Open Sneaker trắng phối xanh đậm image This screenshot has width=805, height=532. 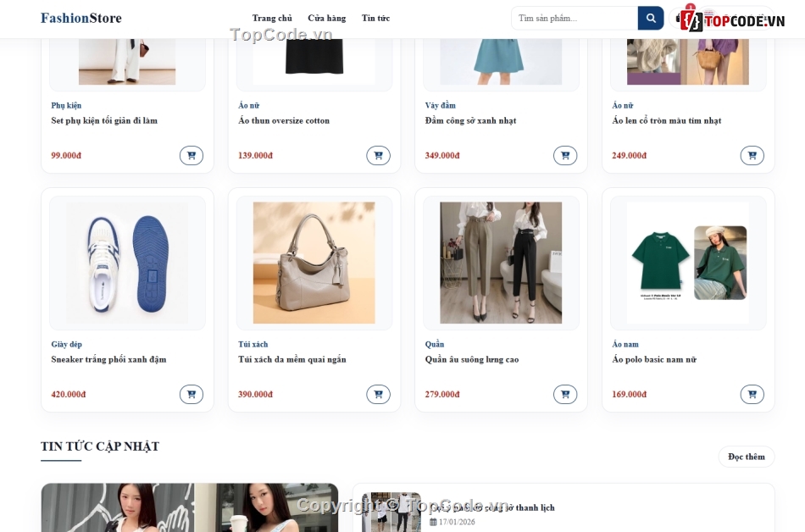coord(127,263)
